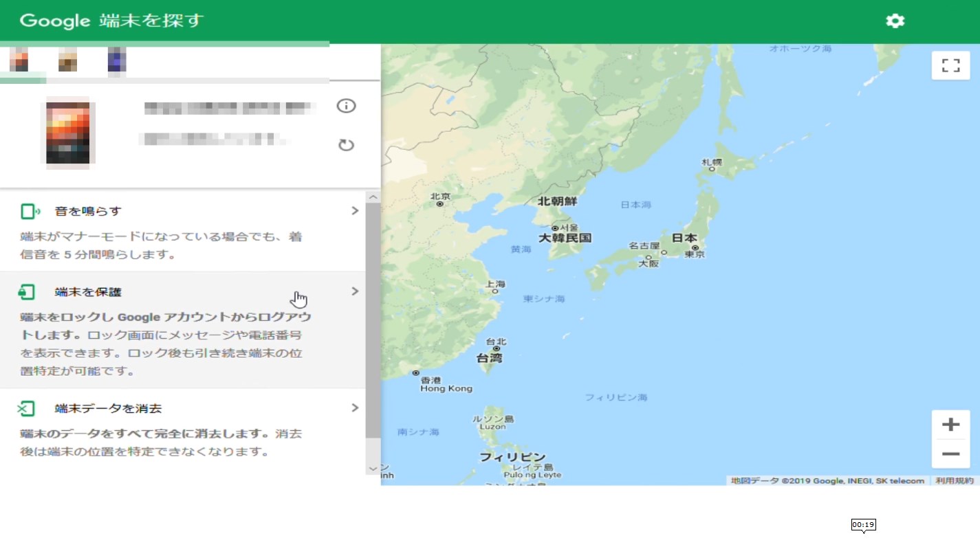Click the 音を鳴らす sound icon
Image resolution: width=980 pixels, height=549 pixels.
[x=30, y=211]
